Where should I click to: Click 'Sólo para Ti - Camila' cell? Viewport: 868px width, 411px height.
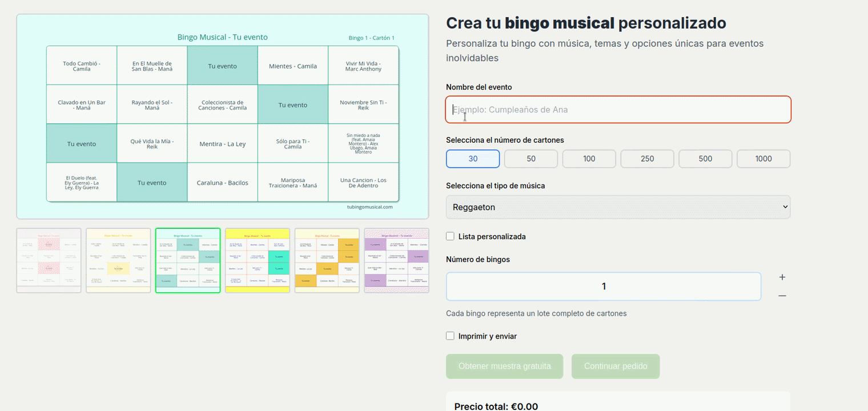[293, 144]
